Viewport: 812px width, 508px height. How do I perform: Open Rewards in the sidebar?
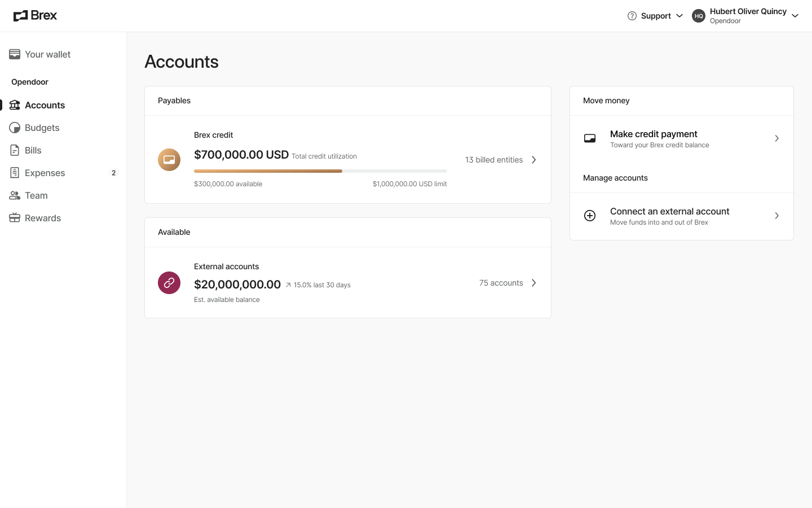42,218
